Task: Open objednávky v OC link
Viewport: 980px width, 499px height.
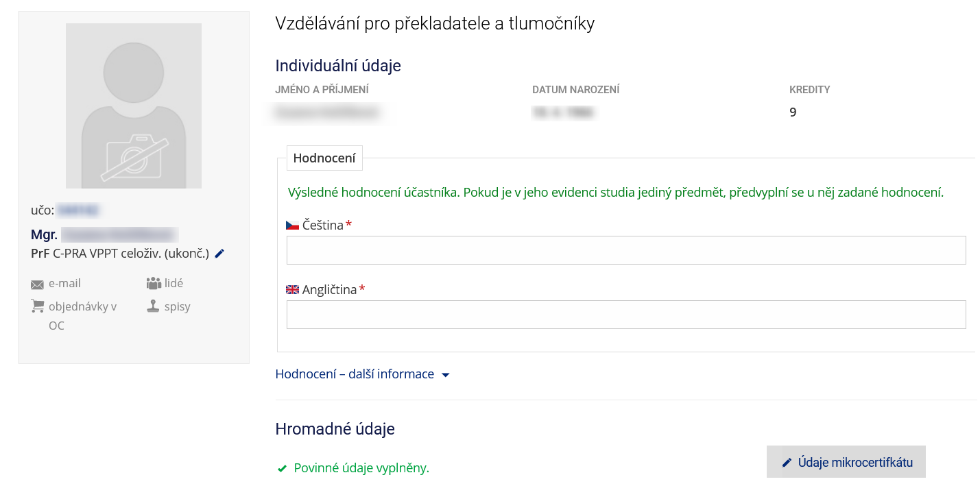Action: tap(82, 316)
